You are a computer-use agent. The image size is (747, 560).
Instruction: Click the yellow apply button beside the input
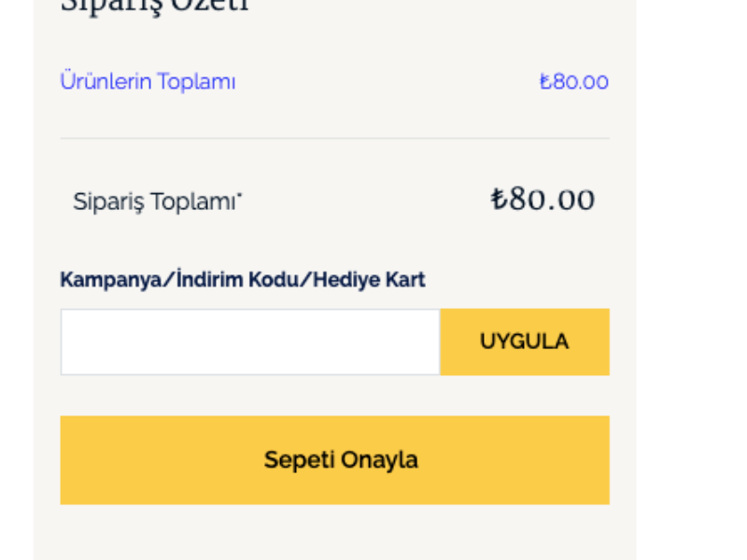[524, 342]
